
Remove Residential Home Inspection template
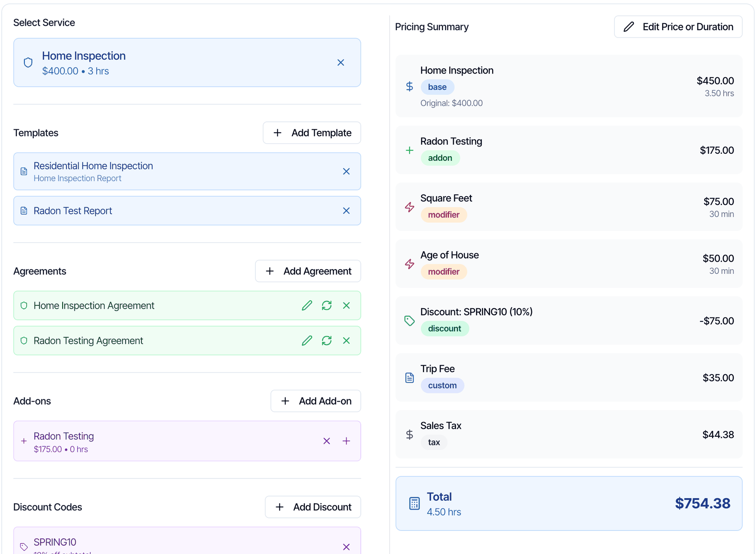pos(346,171)
